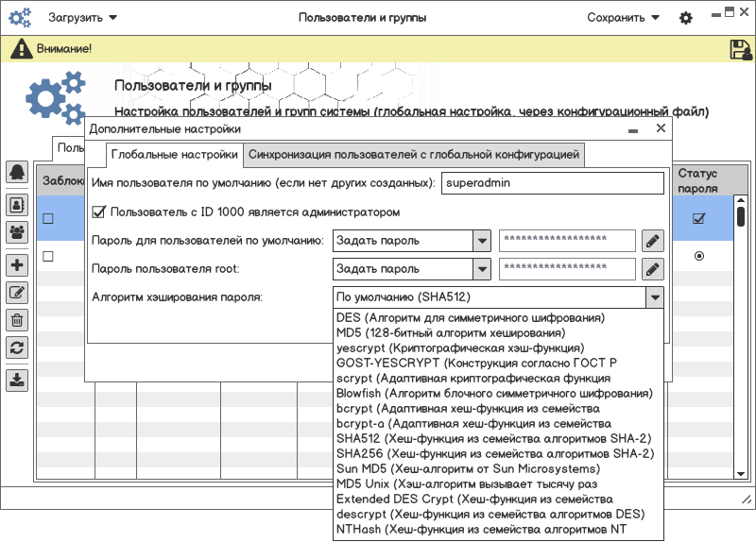Click the refresh arrows icon
The height and width of the screenshot is (542, 756).
17,347
